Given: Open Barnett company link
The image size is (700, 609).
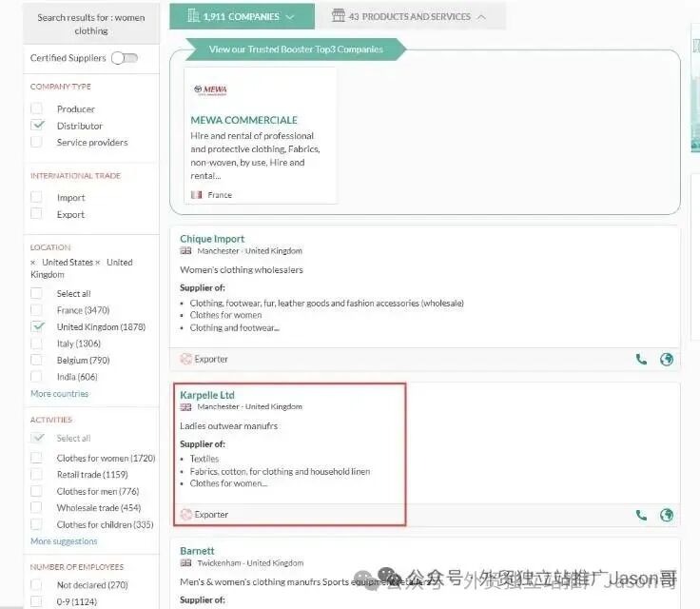Looking at the screenshot, I should click(197, 551).
